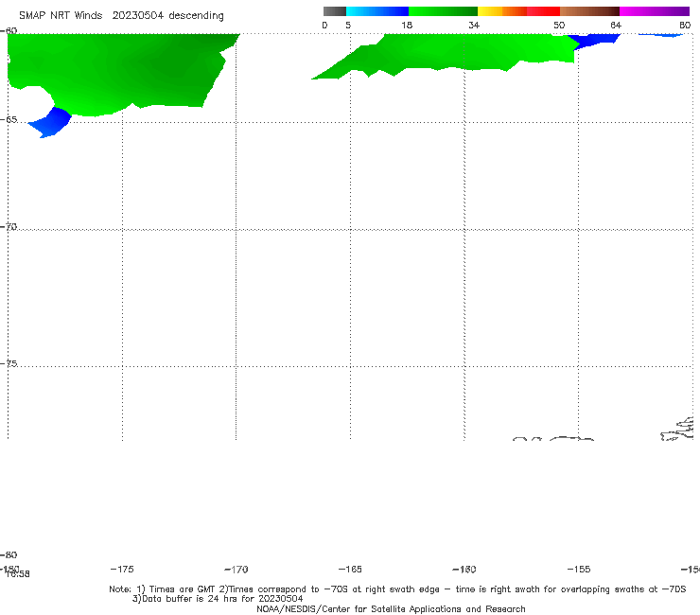Viewport: 700px width, 615px height.
Task: Click the longitude label '-155'
Action: (579, 570)
